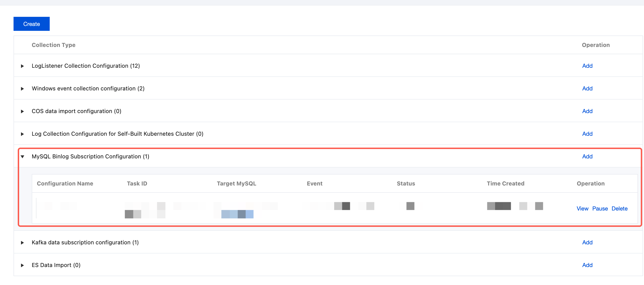Expand COS data import configuration row
644x285 pixels.
coord(22,111)
